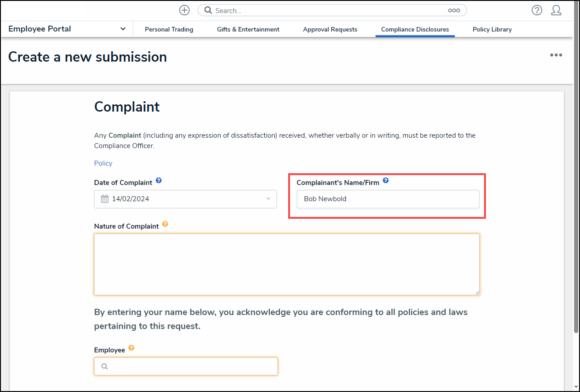This screenshot has height=392, width=580.
Task: Click the calendar icon in date field
Action: [x=105, y=199]
